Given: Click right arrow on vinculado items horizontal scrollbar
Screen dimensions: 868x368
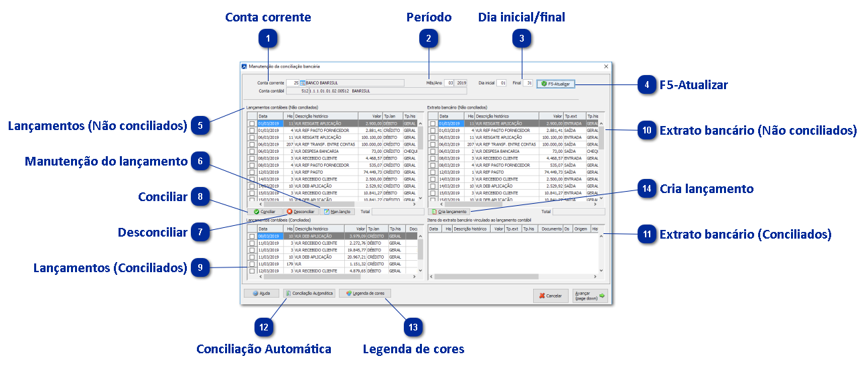Looking at the screenshot, I should [595, 276].
